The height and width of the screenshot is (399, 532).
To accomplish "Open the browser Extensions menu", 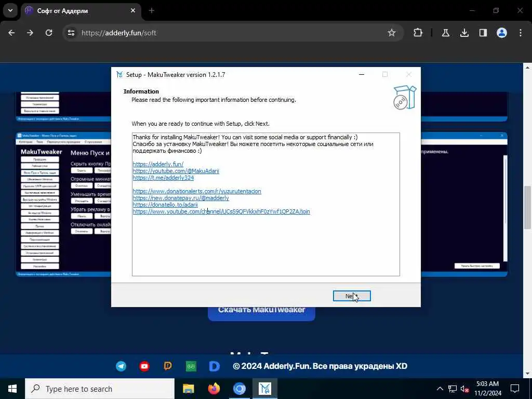I will (x=418, y=33).
